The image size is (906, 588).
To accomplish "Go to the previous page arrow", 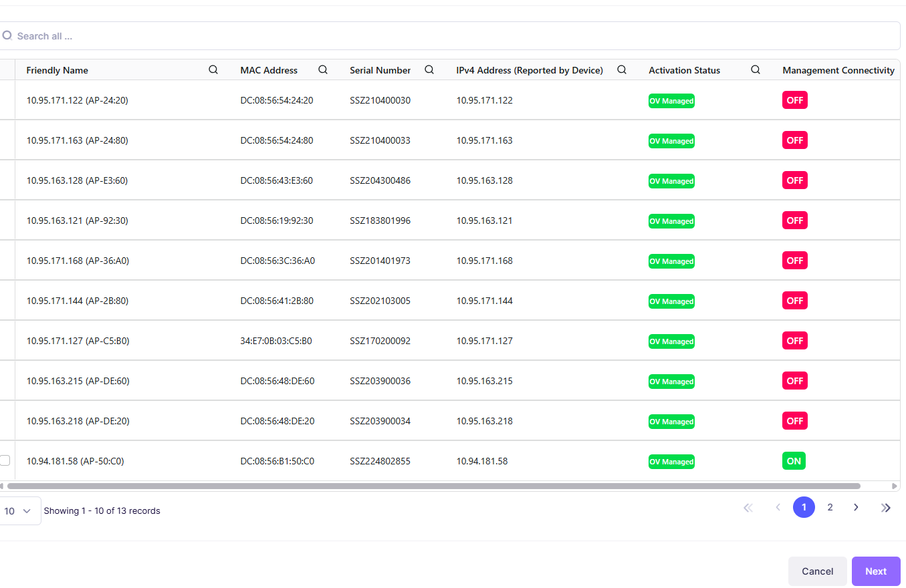I will tap(778, 508).
